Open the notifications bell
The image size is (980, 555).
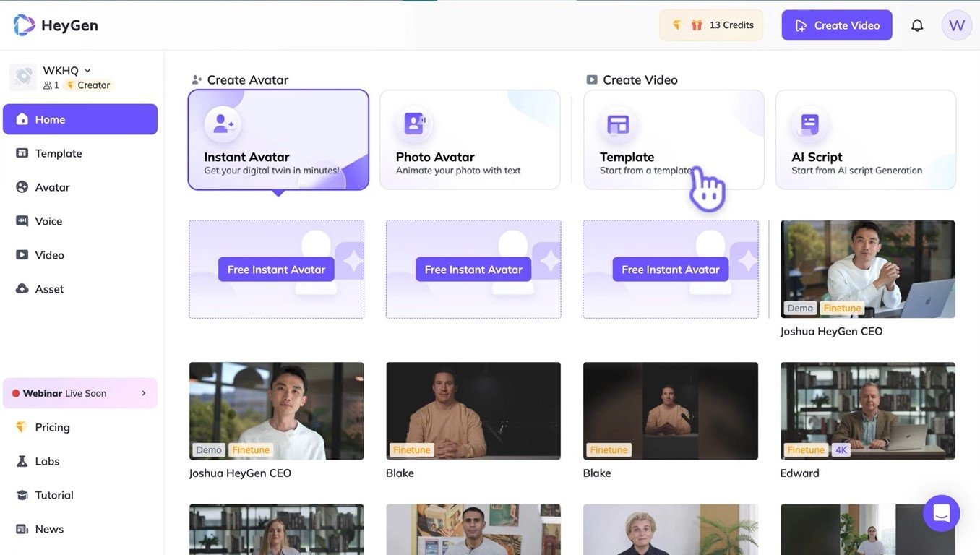[x=917, y=25]
